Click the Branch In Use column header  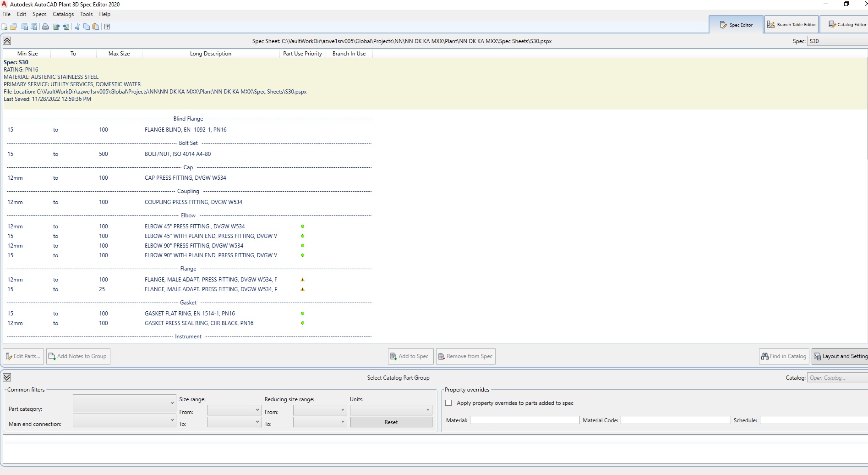pos(349,54)
